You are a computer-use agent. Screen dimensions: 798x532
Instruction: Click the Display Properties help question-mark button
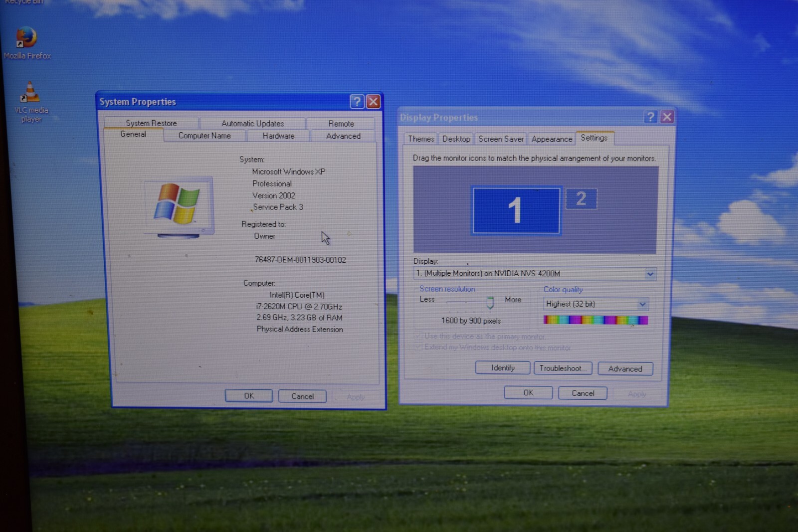click(x=650, y=117)
